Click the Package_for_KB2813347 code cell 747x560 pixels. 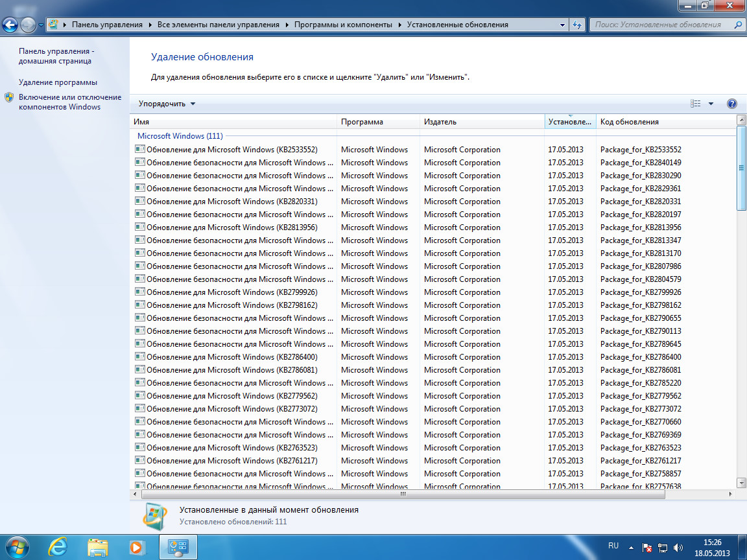pos(641,240)
